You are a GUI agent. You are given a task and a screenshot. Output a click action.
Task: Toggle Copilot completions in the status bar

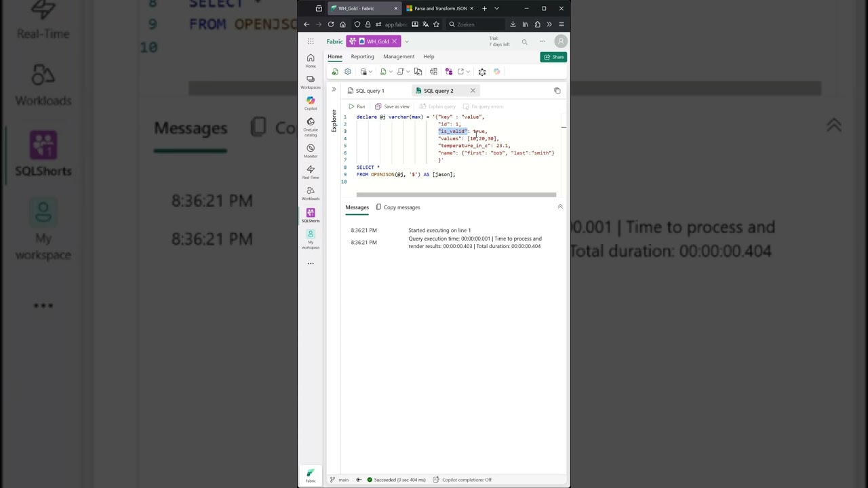click(462, 480)
